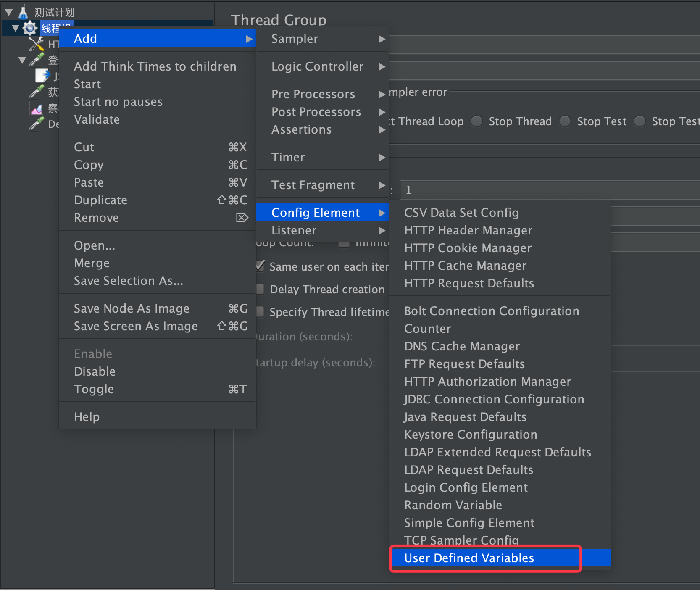Toggle Same user on each iteration checkbox
This screenshot has height=590, width=700.
[x=260, y=266]
